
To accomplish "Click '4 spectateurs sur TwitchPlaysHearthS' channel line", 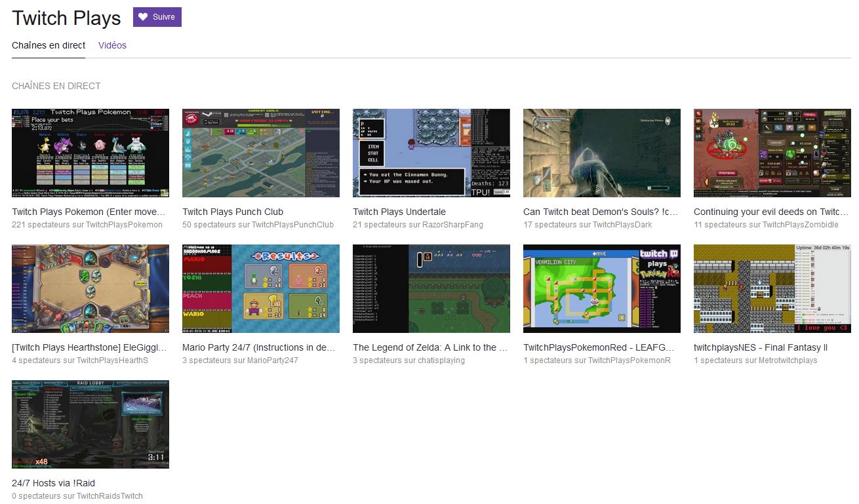I will tap(80, 360).
